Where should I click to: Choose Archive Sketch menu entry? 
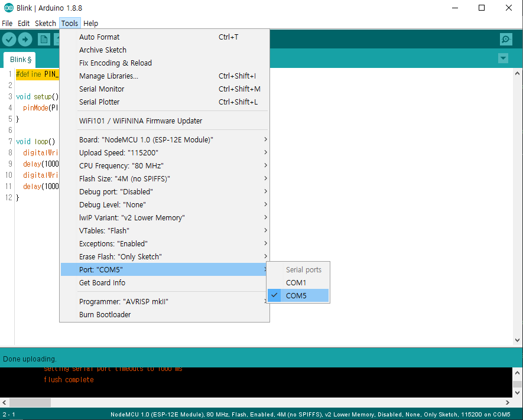pyautogui.click(x=164, y=50)
